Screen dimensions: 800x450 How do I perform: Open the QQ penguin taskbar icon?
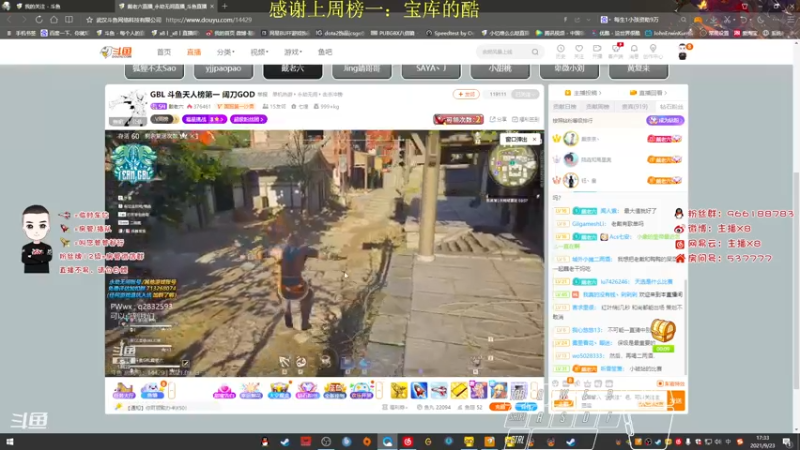click(x=265, y=442)
